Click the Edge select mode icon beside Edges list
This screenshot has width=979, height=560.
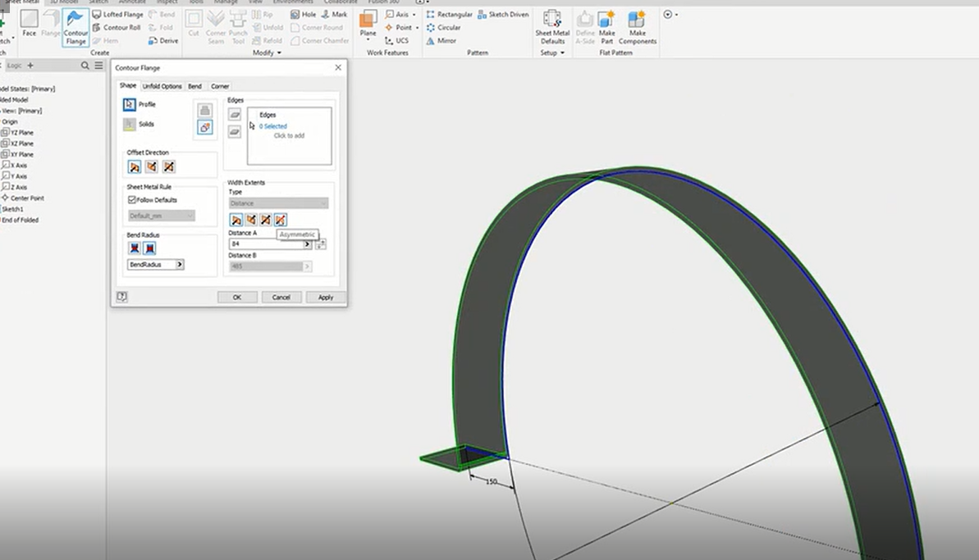pos(234,115)
